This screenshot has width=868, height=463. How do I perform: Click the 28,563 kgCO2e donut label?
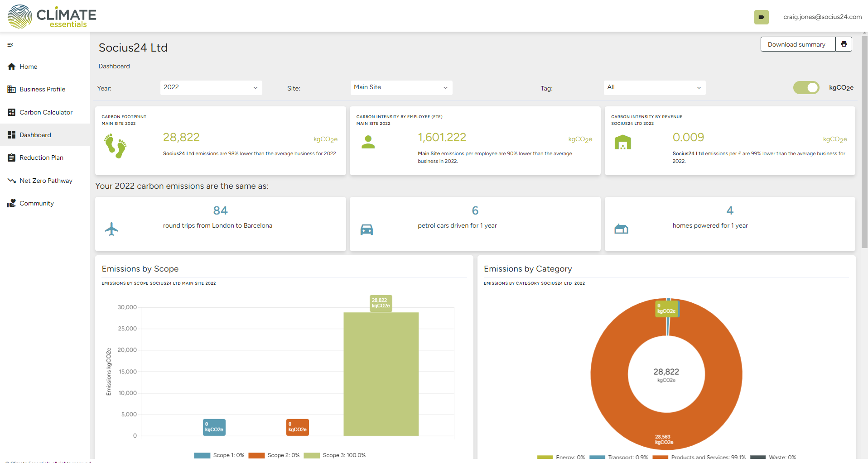click(x=664, y=440)
